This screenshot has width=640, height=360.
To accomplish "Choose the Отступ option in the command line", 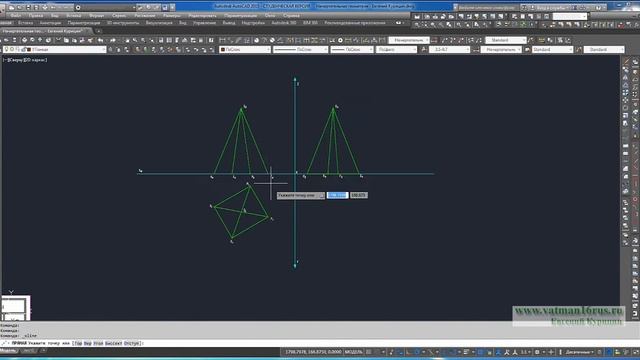I will [x=132, y=343].
